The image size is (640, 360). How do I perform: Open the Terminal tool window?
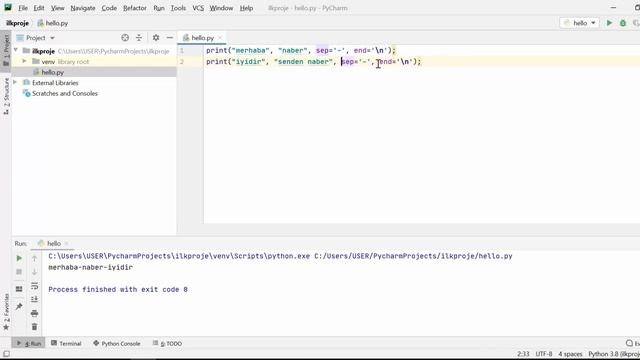tap(66, 343)
